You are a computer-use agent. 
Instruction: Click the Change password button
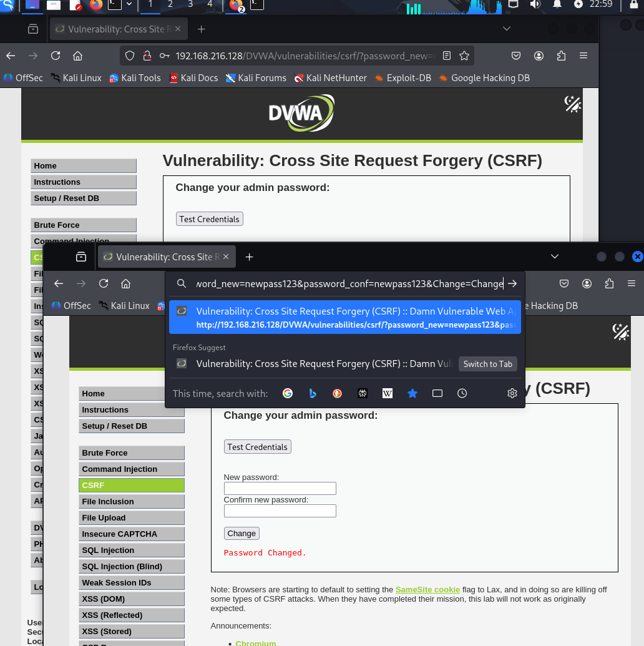tap(241, 534)
